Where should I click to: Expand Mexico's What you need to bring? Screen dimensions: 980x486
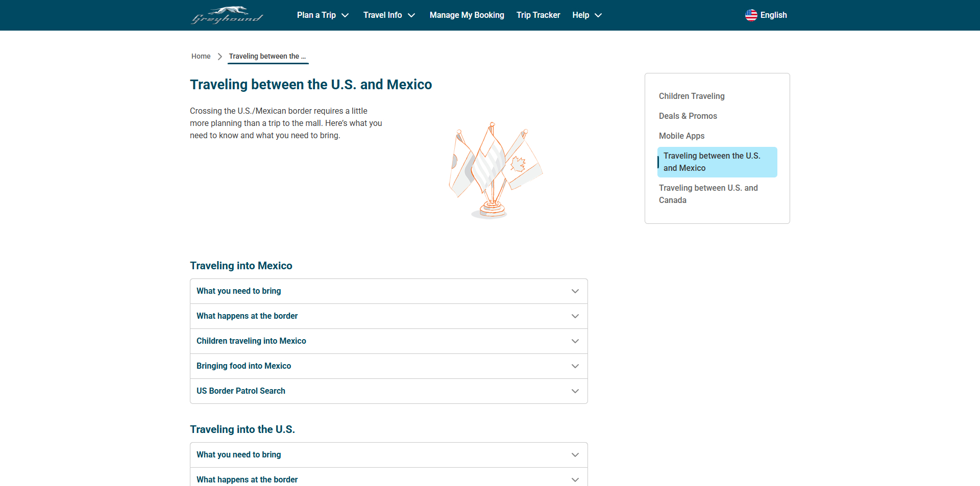coord(388,291)
